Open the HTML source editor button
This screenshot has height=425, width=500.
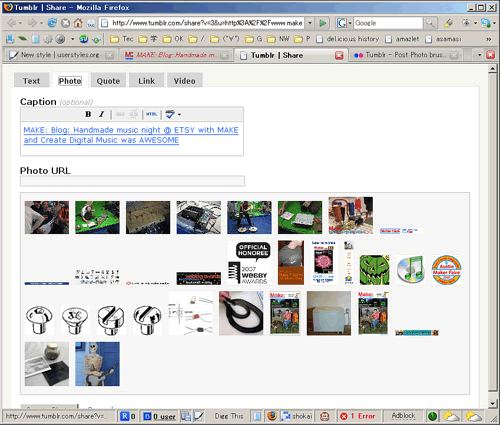[151, 114]
